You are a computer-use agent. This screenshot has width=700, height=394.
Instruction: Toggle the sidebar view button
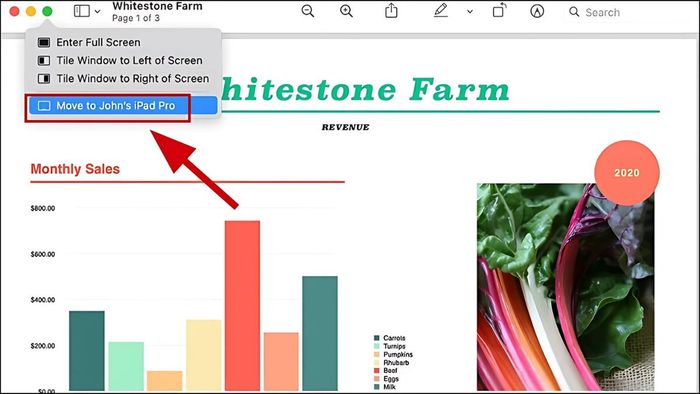(82, 11)
